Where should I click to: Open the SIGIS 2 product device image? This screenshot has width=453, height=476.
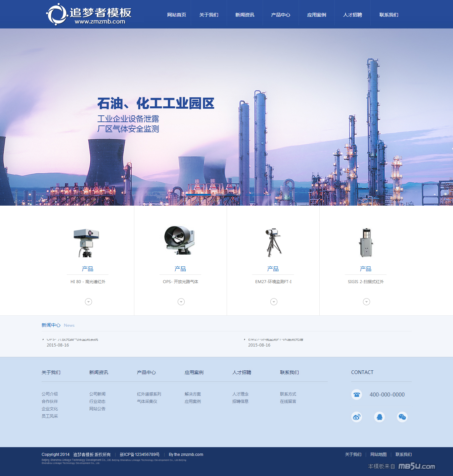coord(366,243)
